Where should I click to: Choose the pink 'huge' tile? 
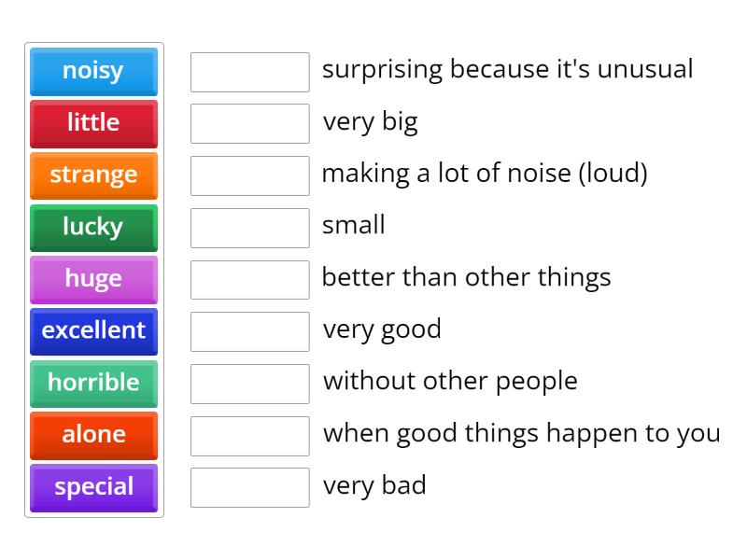point(93,279)
